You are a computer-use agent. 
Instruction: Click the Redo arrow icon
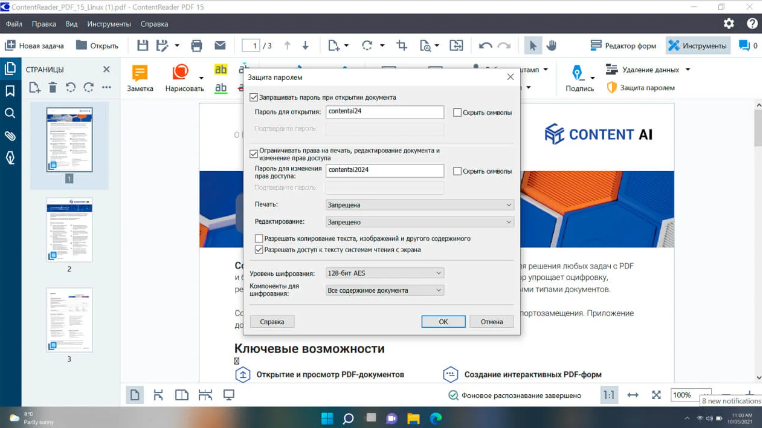(x=504, y=46)
